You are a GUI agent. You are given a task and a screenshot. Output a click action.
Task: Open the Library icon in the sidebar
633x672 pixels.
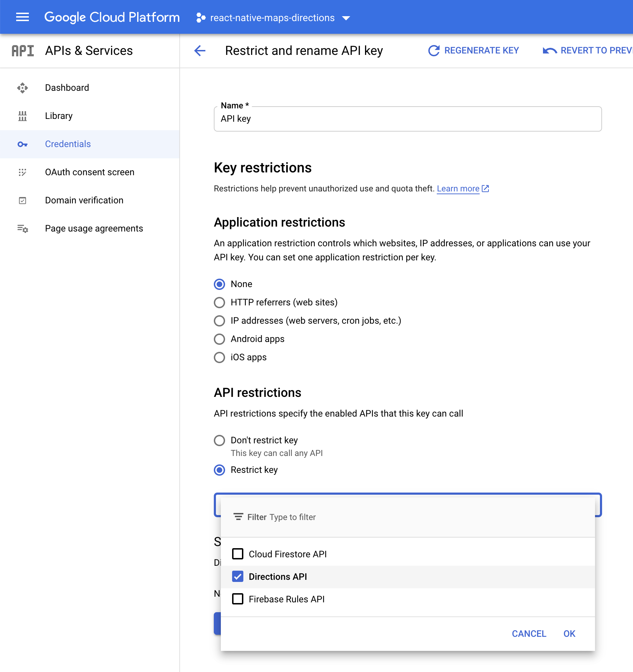pos(22,116)
